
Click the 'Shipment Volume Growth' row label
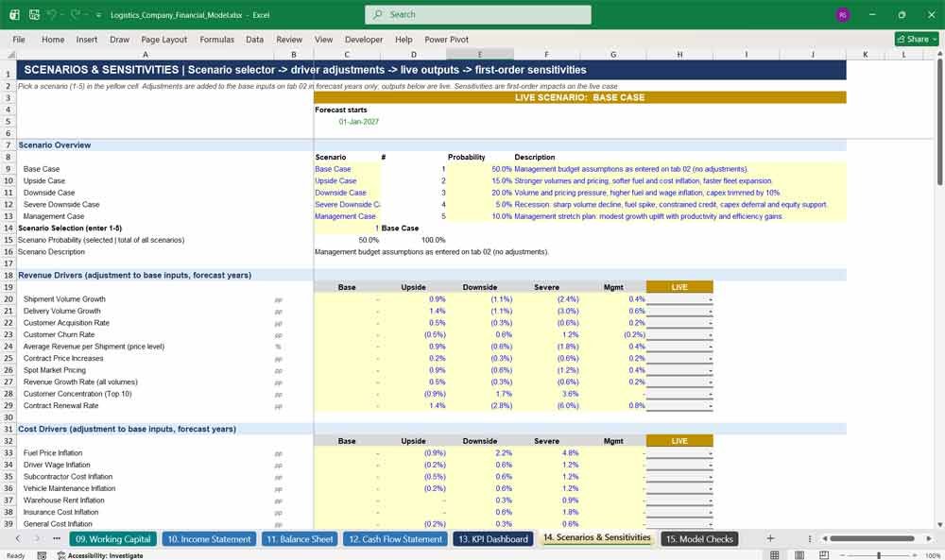click(64, 299)
